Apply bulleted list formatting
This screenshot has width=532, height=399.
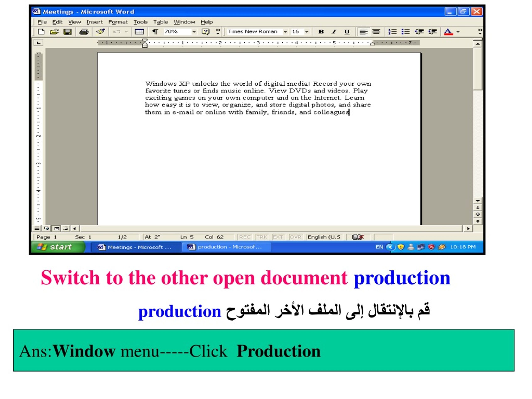click(405, 32)
